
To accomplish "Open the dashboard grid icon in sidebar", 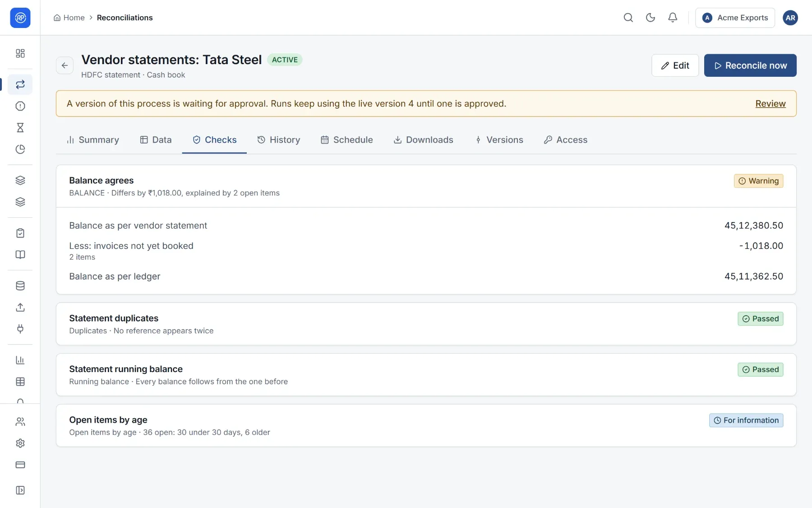I will [20, 53].
